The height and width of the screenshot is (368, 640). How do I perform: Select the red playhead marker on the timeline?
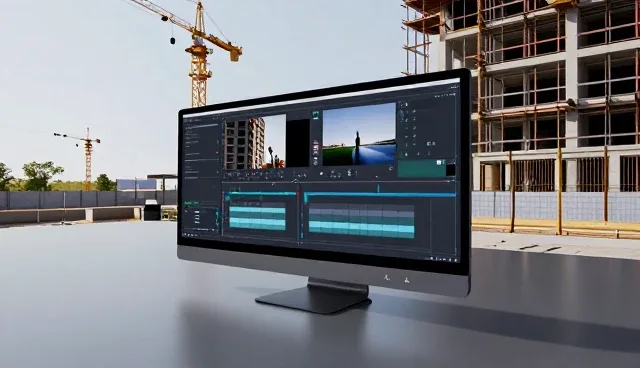click(x=298, y=194)
